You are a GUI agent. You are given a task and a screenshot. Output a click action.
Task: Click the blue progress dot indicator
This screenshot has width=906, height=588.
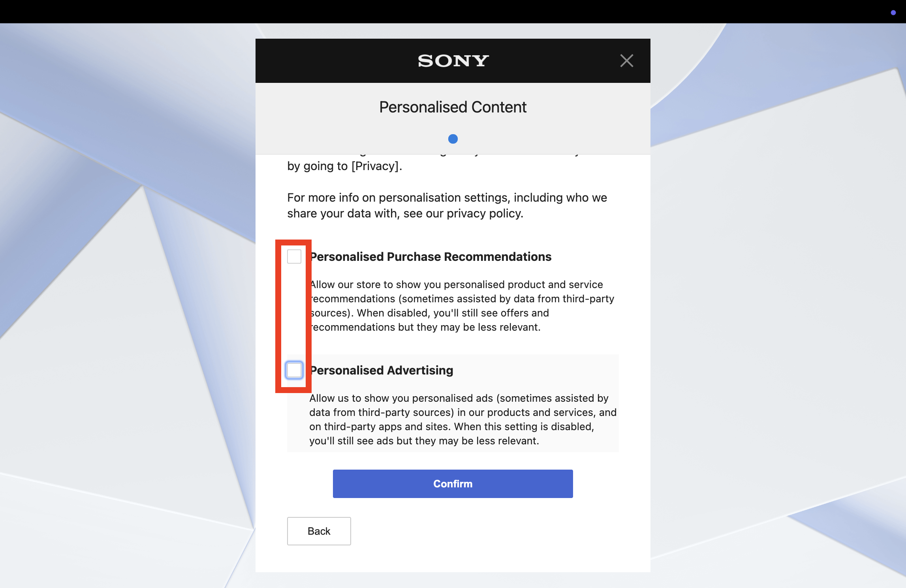click(x=453, y=139)
